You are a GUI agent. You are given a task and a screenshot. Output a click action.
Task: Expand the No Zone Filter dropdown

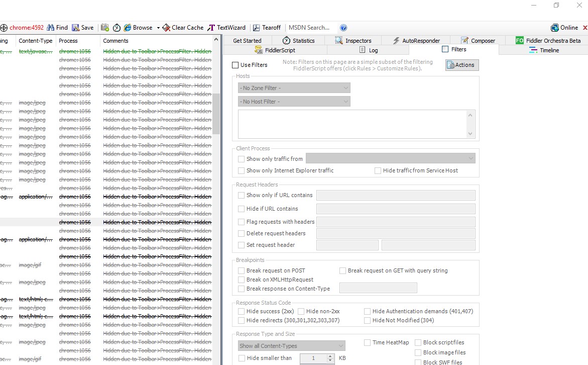(x=294, y=88)
